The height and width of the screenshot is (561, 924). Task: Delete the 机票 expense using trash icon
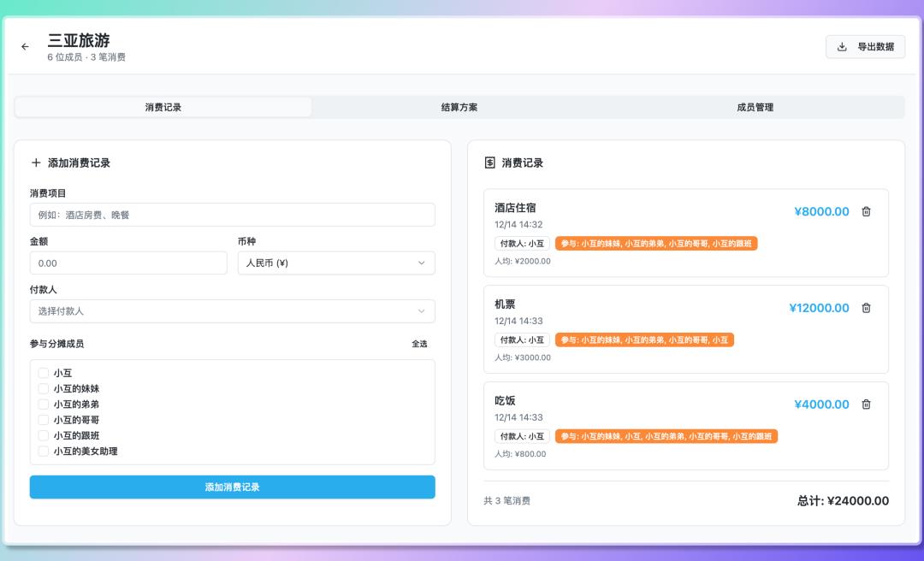[867, 308]
